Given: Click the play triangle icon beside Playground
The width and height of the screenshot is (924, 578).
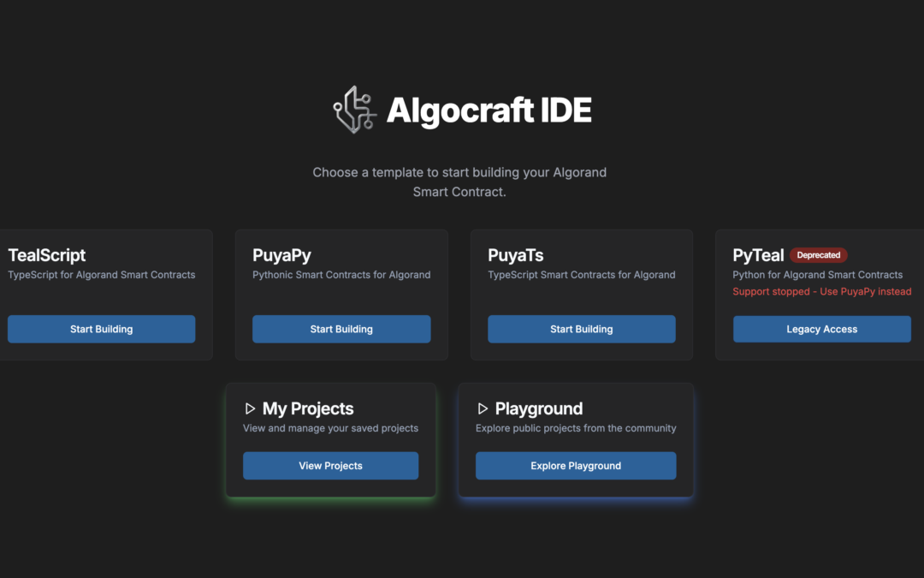Looking at the screenshot, I should [483, 408].
